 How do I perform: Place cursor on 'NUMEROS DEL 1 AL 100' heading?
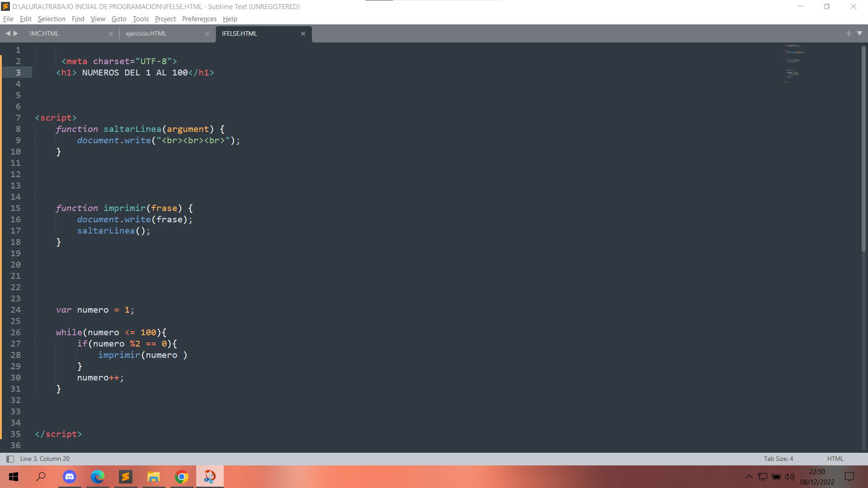(x=135, y=73)
